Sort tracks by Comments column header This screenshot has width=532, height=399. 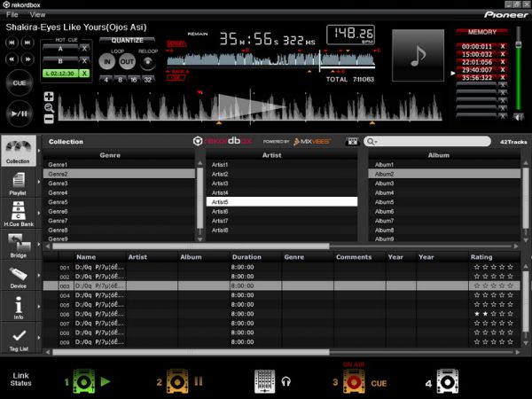(x=359, y=257)
